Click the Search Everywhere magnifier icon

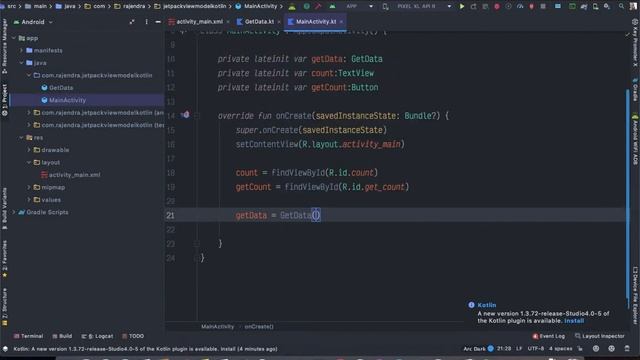[621, 7]
